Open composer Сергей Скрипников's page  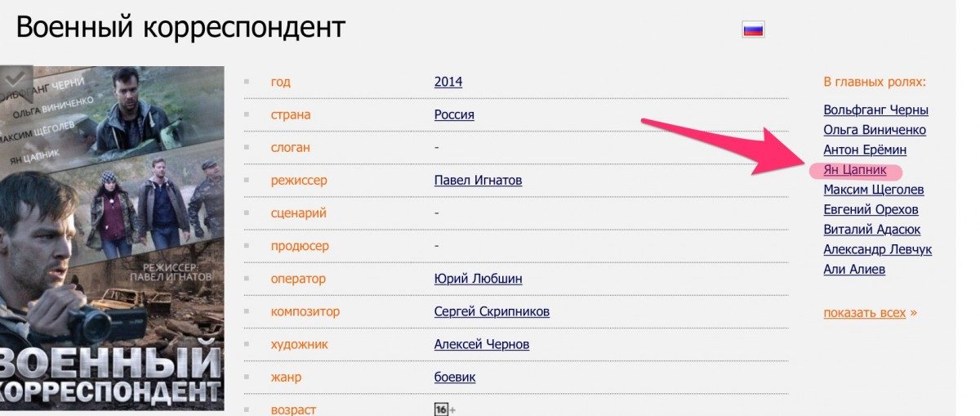(492, 311)
